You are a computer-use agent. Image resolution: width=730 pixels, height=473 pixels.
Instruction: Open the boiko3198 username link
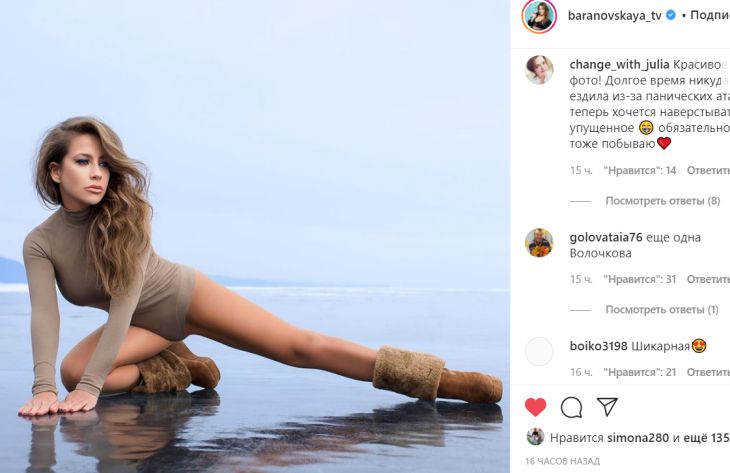598,346
